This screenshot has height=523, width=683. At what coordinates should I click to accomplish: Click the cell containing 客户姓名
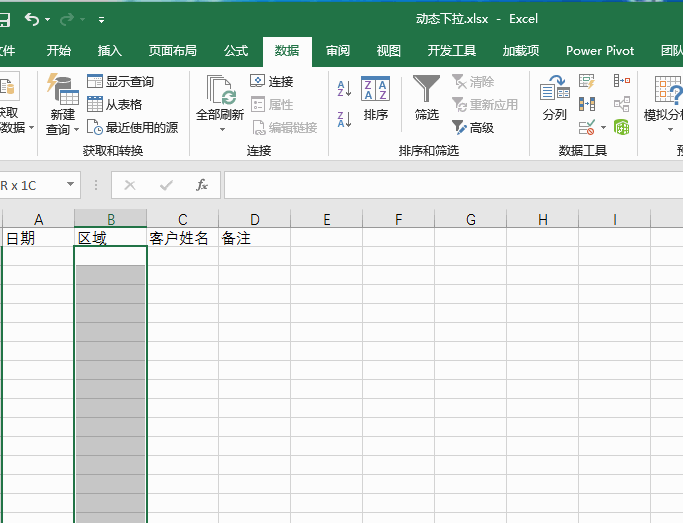(183, 238)
